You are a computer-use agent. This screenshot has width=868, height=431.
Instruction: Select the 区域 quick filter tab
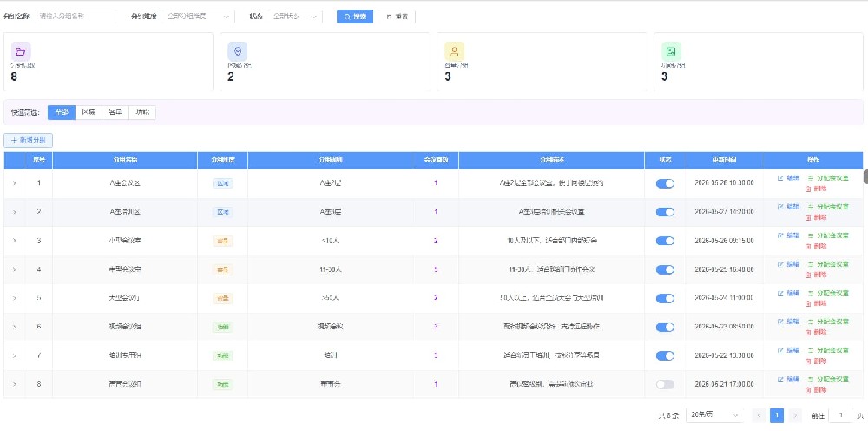89,112
